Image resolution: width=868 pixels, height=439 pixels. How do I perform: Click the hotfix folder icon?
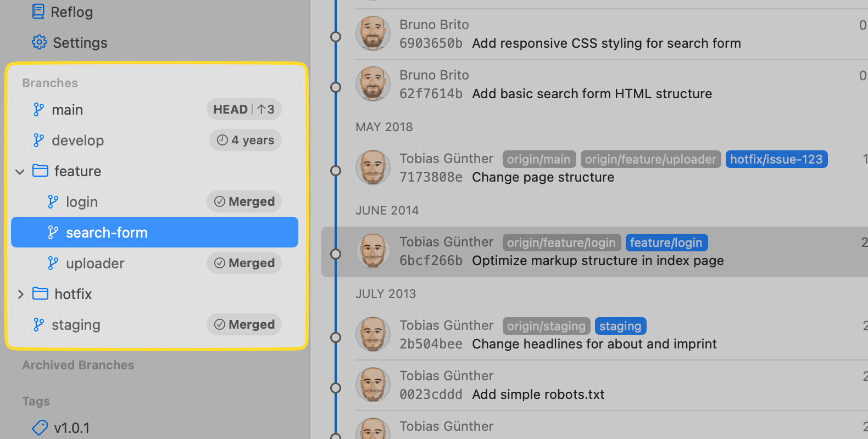[x=40, y=294]
